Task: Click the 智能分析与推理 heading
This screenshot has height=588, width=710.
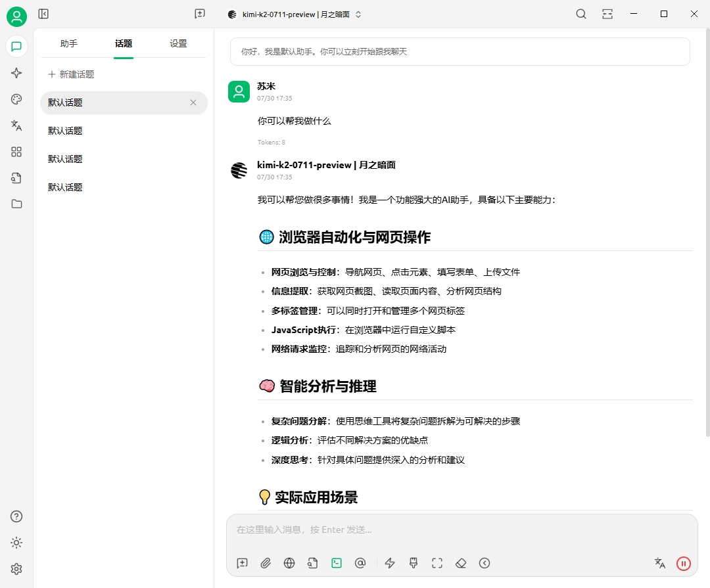Action: (x=328, y=386)
